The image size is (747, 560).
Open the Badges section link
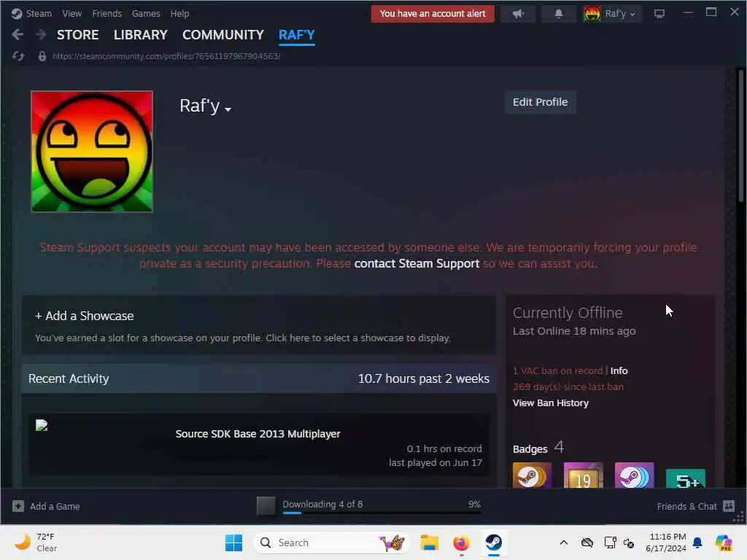538,448
